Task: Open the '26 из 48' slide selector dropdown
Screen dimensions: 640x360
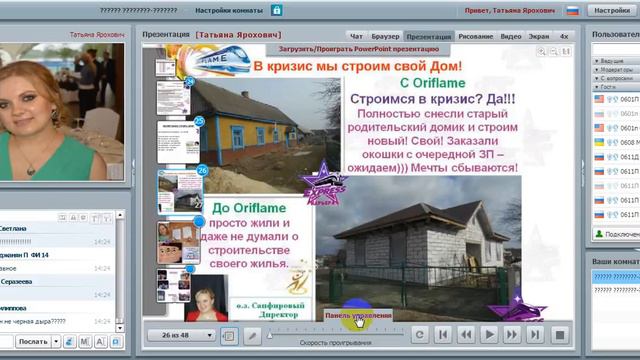Action: pos(181,335)
